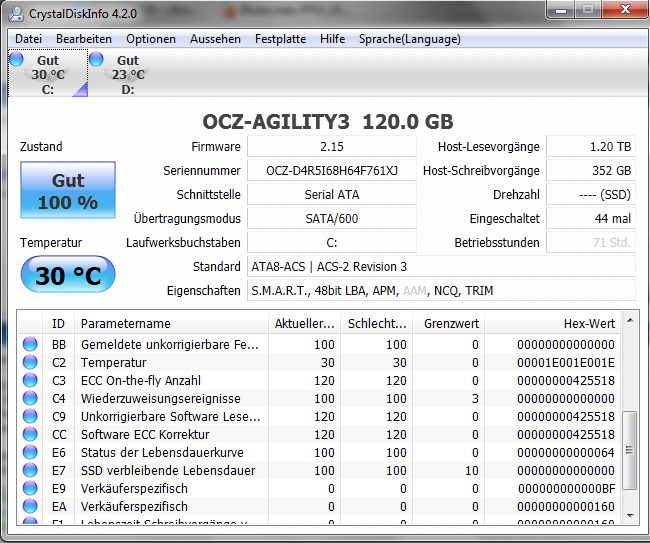The image size is (650, 543).
Task: Open the Datei menu
Action: point(28,39)
